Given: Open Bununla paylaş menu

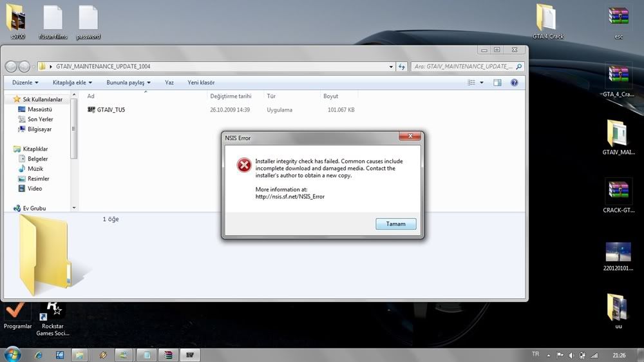Looking at the screenshot, I should click(128, 82).
